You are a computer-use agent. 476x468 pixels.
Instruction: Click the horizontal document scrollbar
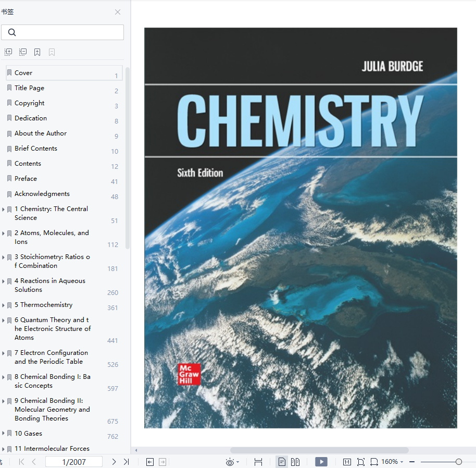coord(319,450)
